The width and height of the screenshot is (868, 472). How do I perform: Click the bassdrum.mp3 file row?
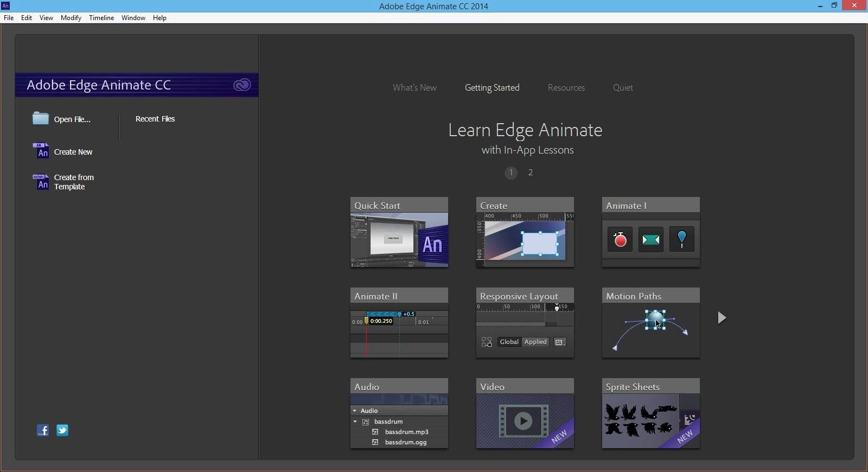(399, 432)
